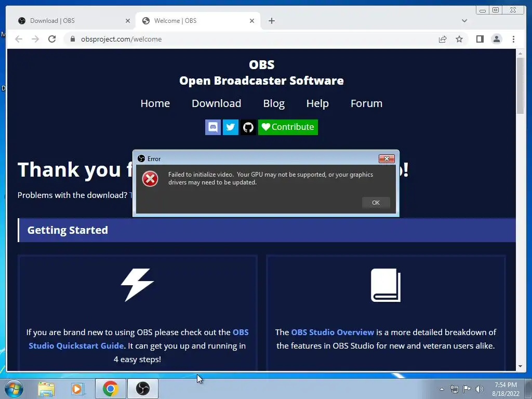Click the Chrome taskbar icon
This screenshot has width=532, height=399.
pos(110,389)
